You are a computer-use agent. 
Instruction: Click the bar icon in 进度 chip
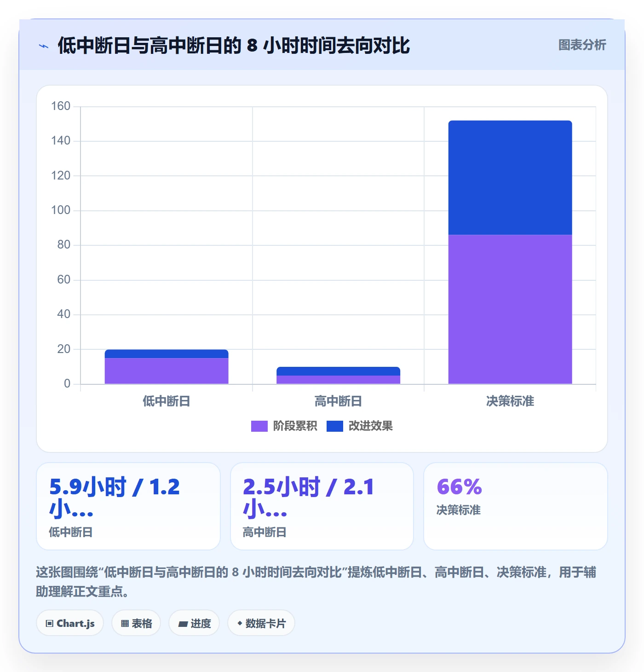pyautogui.click(x=183, y=624)
